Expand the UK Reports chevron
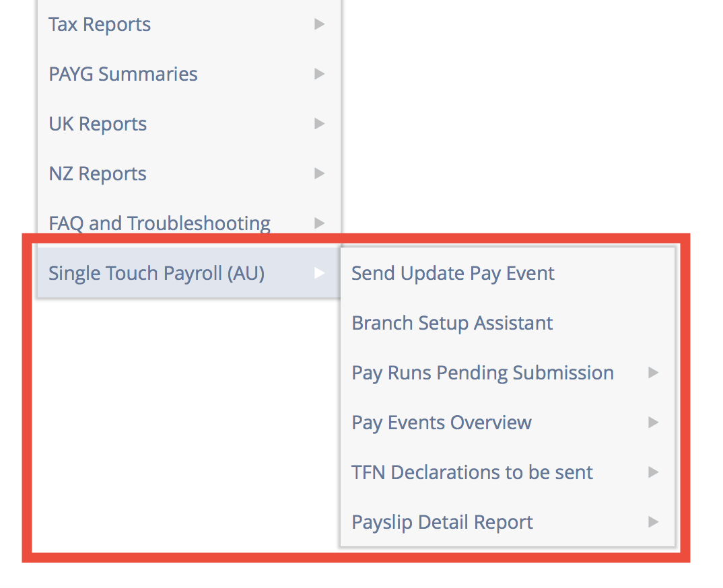Image resolution: width=723 pixels, height=588 pixels. click(x=319, y=124)
